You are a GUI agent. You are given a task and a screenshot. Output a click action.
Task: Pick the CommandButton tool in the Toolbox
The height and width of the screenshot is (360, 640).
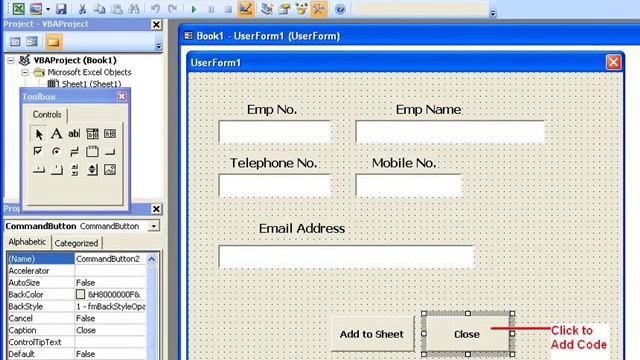[x=110, y=152]
